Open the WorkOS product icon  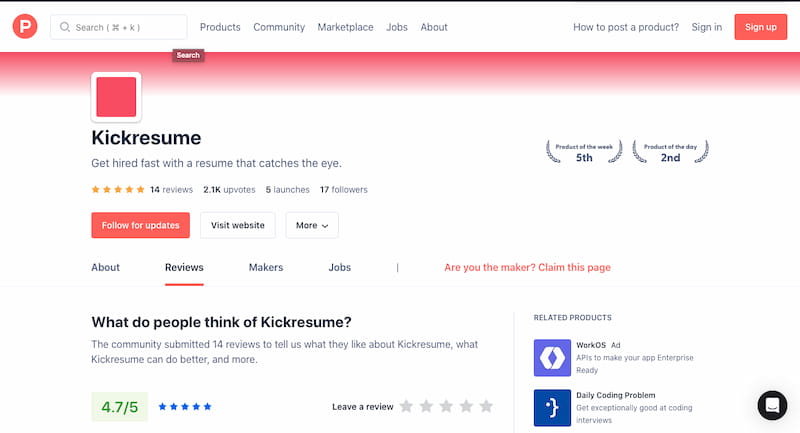[552, 358]
